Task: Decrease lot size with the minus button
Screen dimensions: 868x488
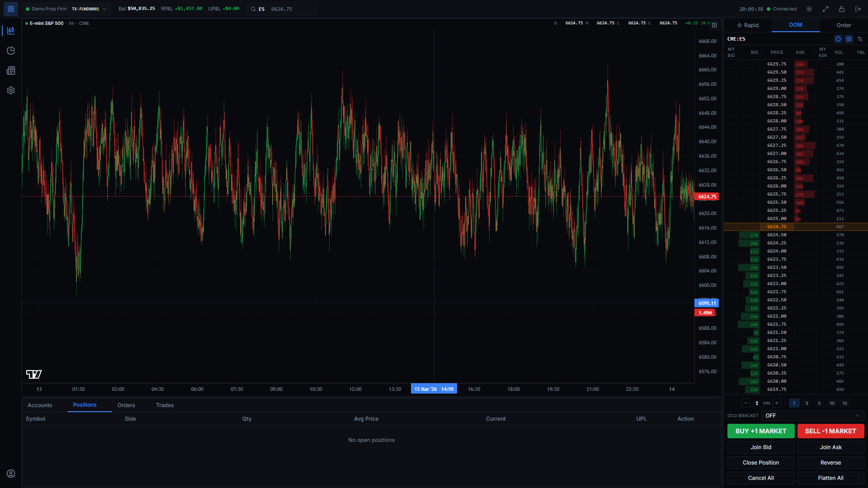Action: pyautogui.click(x=746, y=403)
